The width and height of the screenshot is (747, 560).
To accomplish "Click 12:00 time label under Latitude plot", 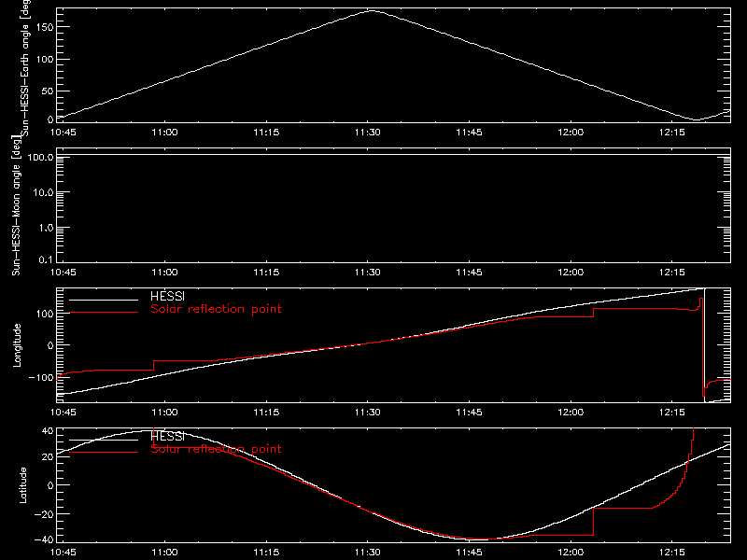I will [x=571, y=553].
